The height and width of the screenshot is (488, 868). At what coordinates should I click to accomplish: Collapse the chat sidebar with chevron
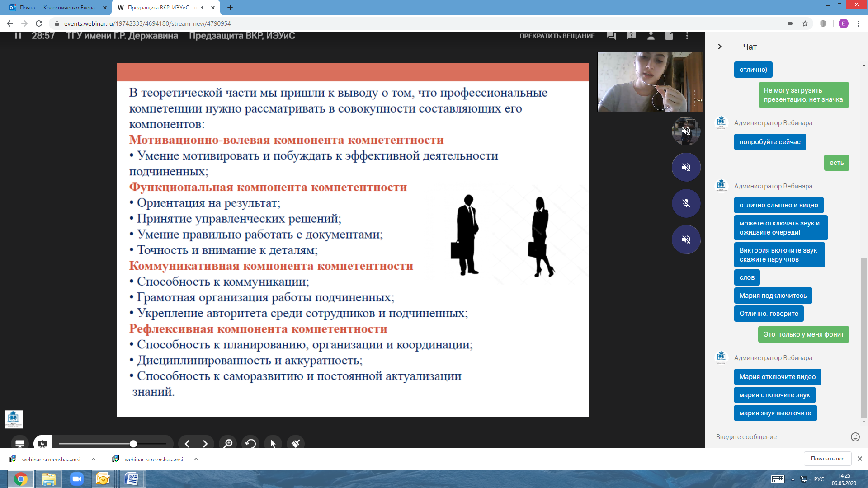[720, 47]
